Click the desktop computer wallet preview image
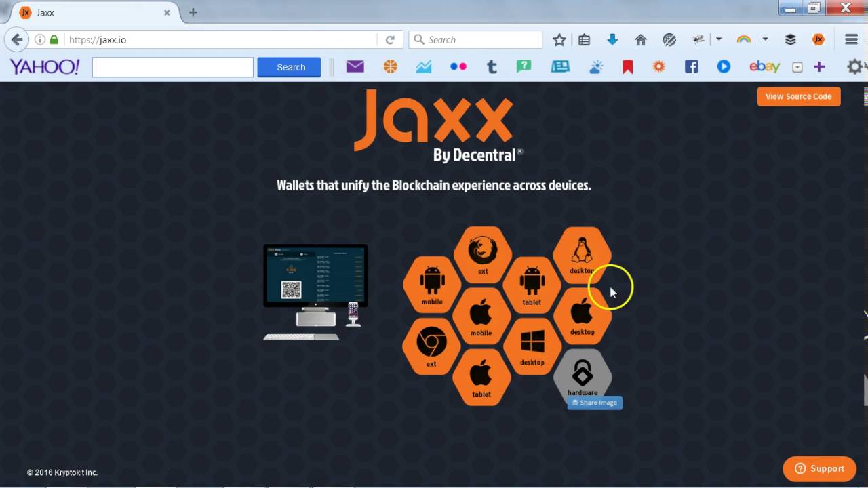Viewport: 868px width, 488px height. 315,291
